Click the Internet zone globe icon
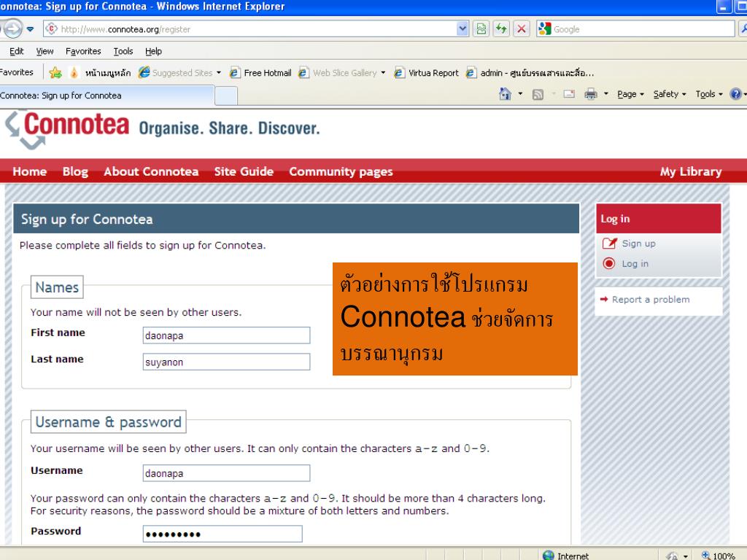Screen dimensions: 747x560 (x=549, y=555)
